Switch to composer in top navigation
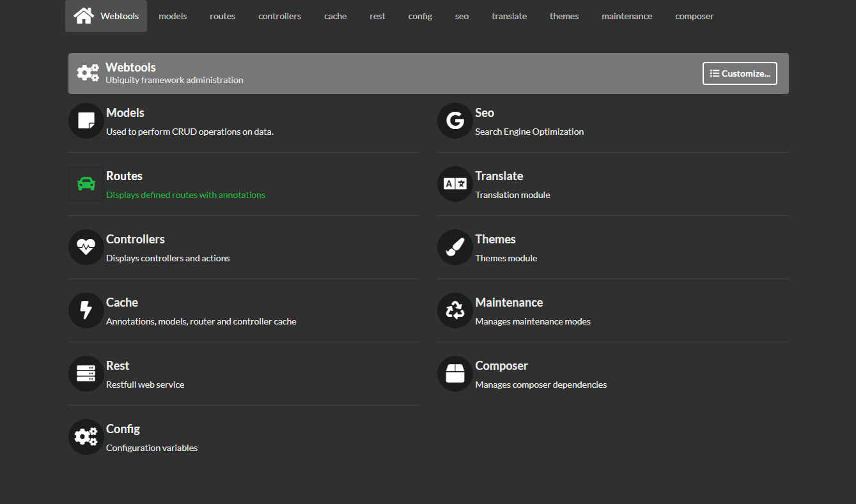 click(694, 16)
